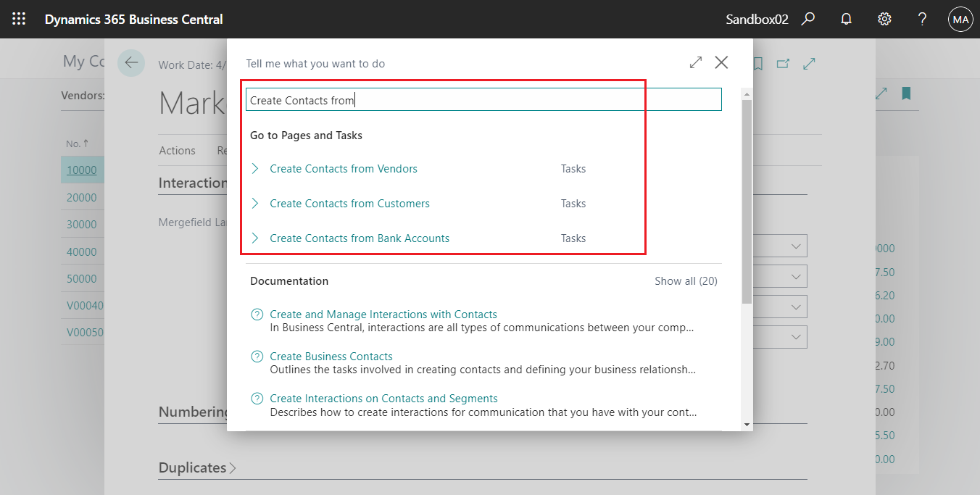
Task: Open the Actions menu
Action: [177, 150]
